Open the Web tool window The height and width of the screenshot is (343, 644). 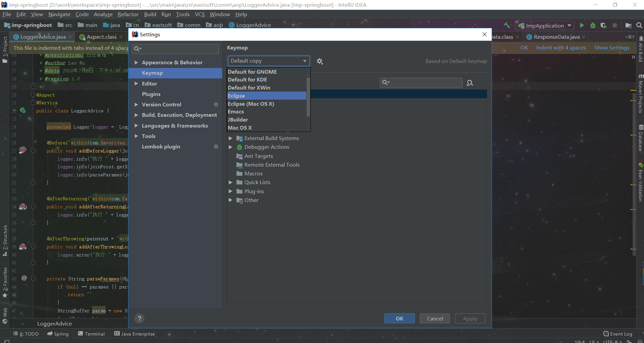pyautogui.click(x=5, y=315)
